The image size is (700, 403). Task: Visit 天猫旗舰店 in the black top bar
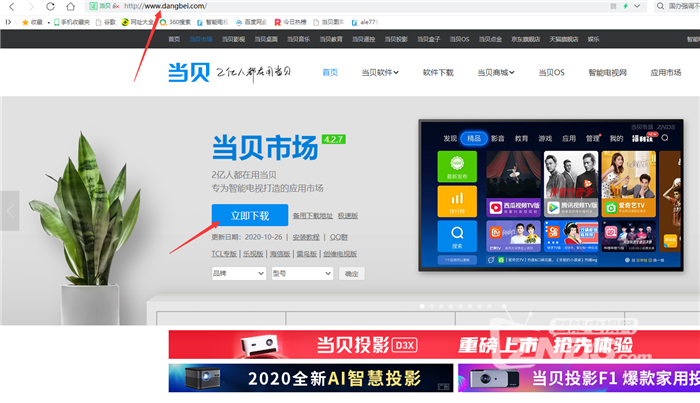coord(563,39)
